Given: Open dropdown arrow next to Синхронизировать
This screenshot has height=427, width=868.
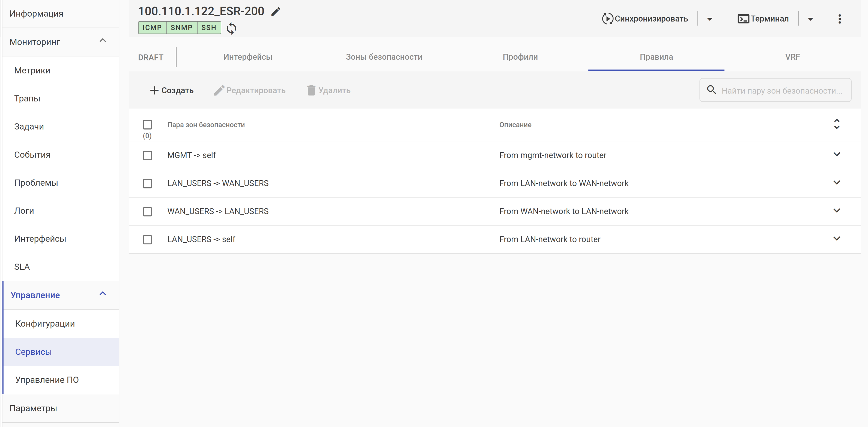Looking at the screenshot, I should (709, 19).
